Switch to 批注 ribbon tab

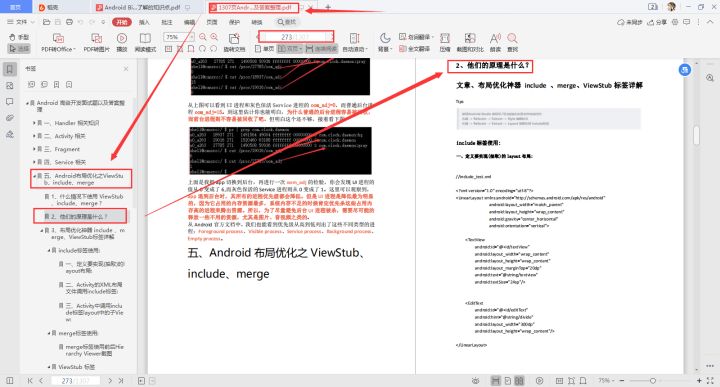tap(167, 22)
